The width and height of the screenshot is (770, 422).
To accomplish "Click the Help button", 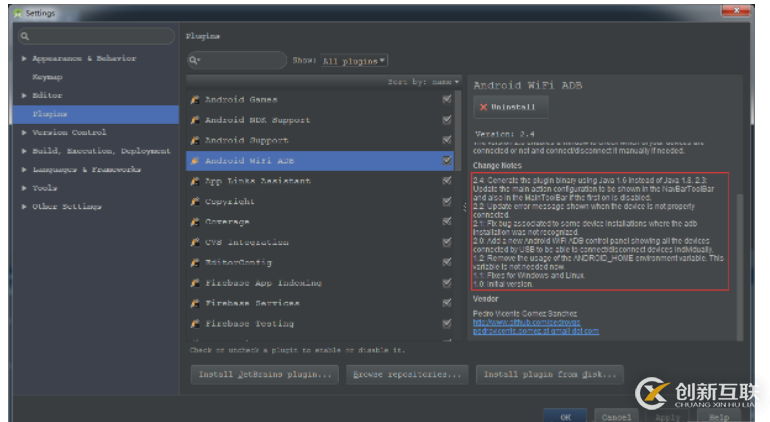I will (719, 416).
